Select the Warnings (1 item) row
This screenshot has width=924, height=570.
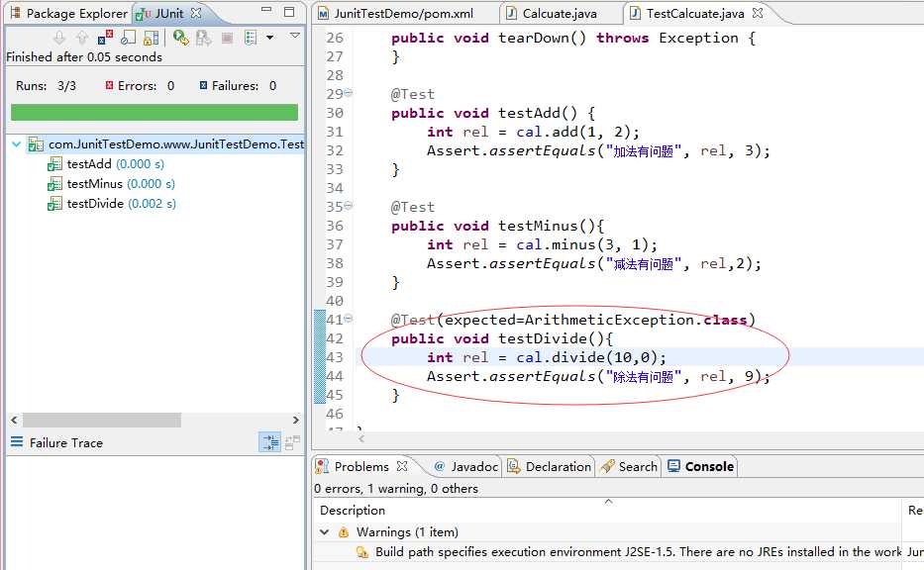coord(607,531)
